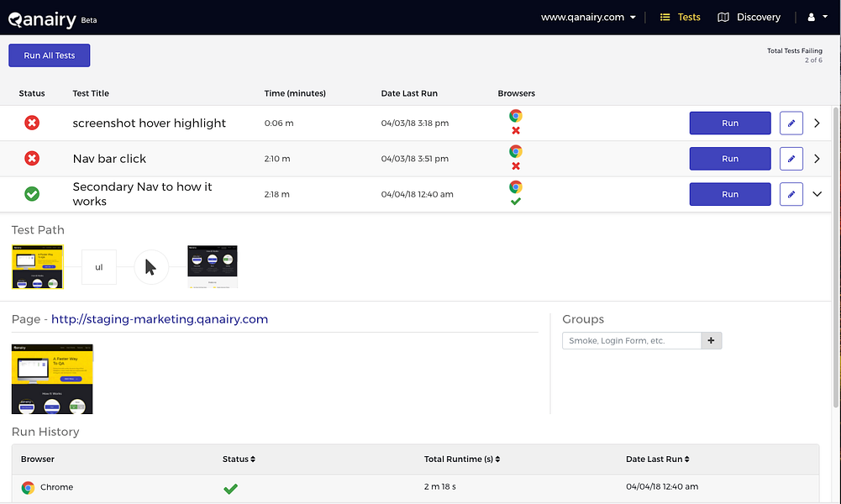Open the user account menu

point(817,17)
